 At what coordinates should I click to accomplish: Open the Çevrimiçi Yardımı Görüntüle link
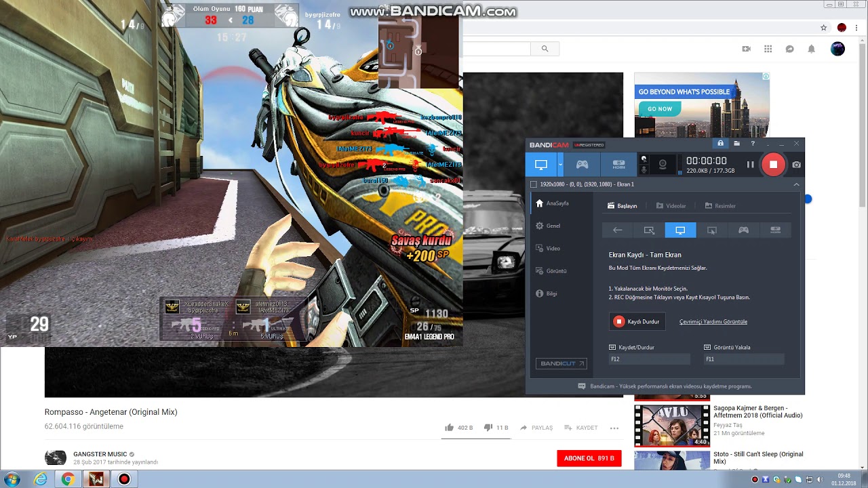point(713,322)
